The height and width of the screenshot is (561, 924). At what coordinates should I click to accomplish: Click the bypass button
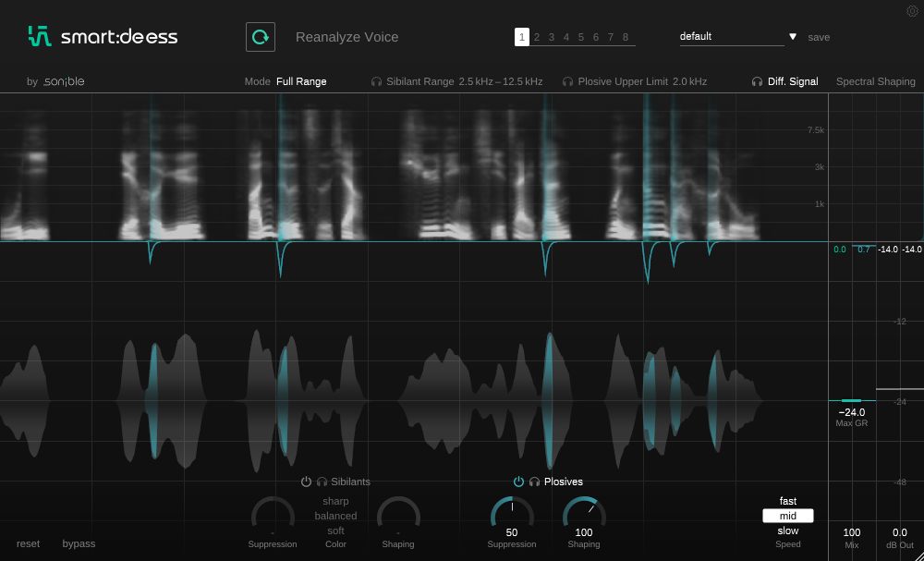pos(79,543)
